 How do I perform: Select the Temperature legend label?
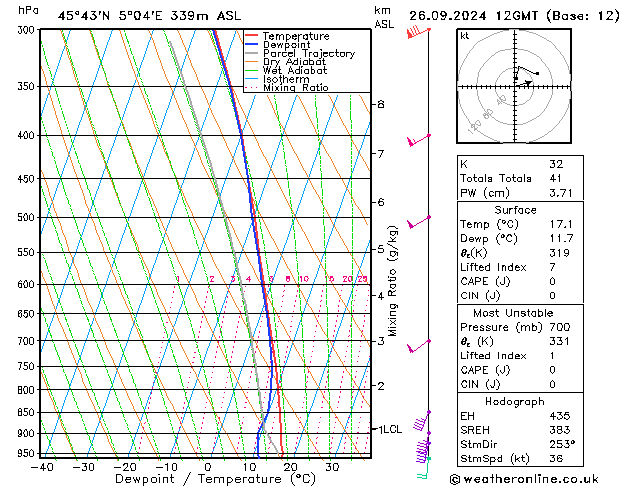coord(296,36)
